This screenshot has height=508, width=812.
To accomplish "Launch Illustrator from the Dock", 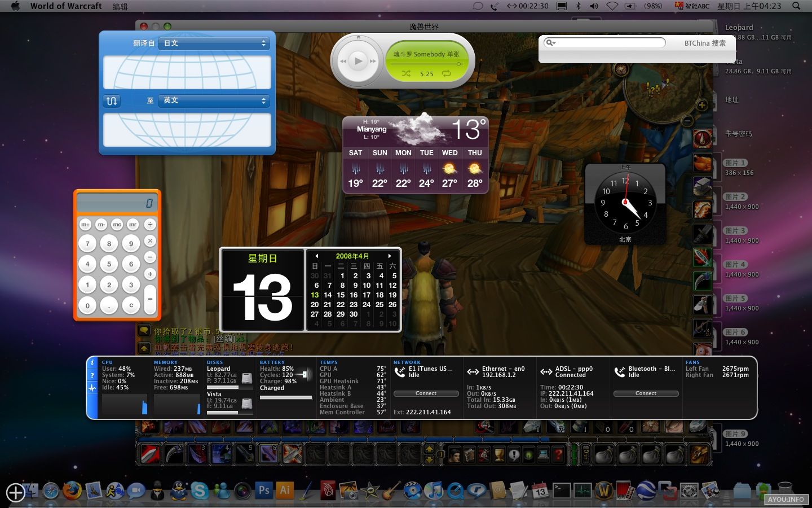I will point(285,491).
